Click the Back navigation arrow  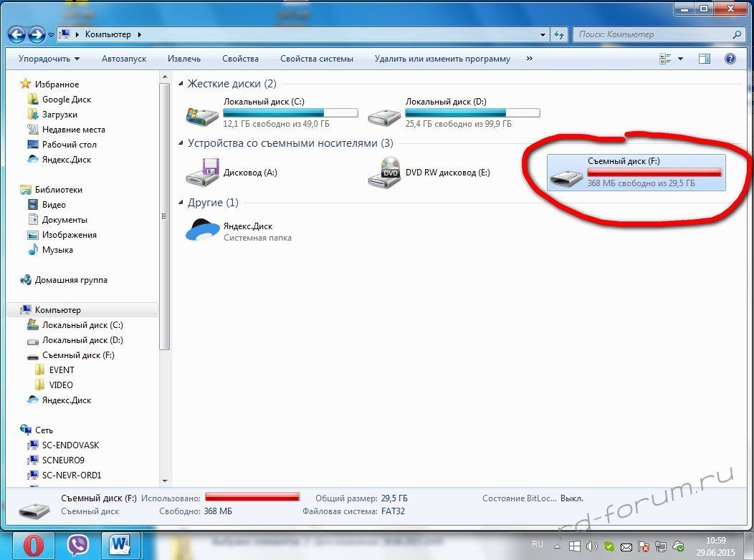pyautogui.click(x=17, y=34)
